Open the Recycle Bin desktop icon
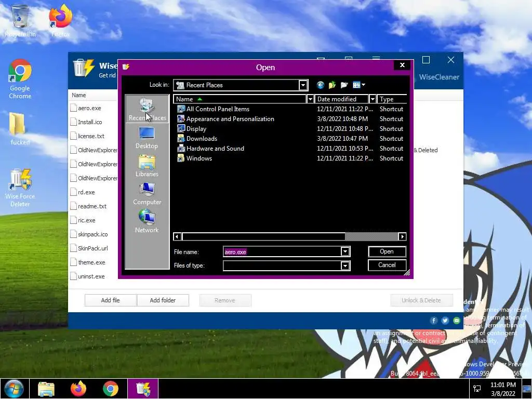The image size is (532, 399). click(x=20, y=21)
